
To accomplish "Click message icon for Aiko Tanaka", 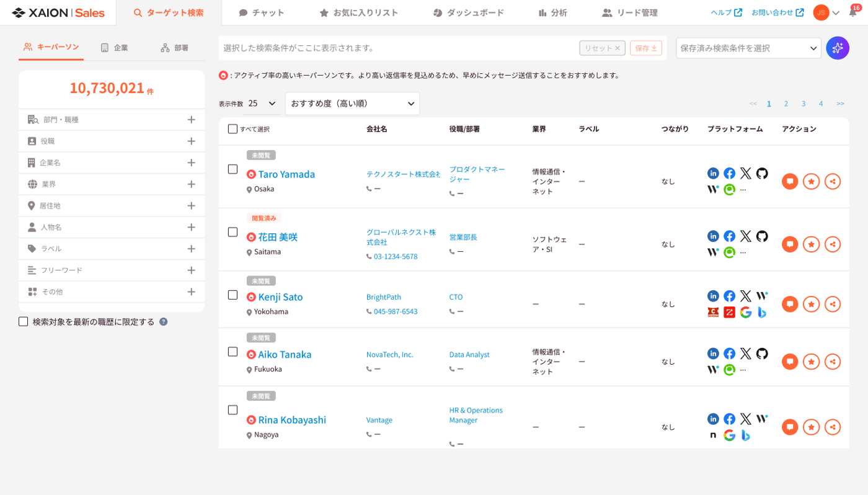I will 790,362.
